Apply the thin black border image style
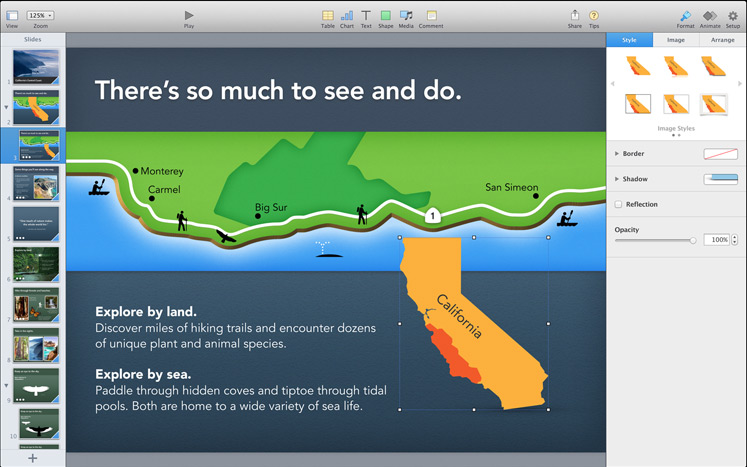This screenshot has height=467, width=747. coord(638,104)
